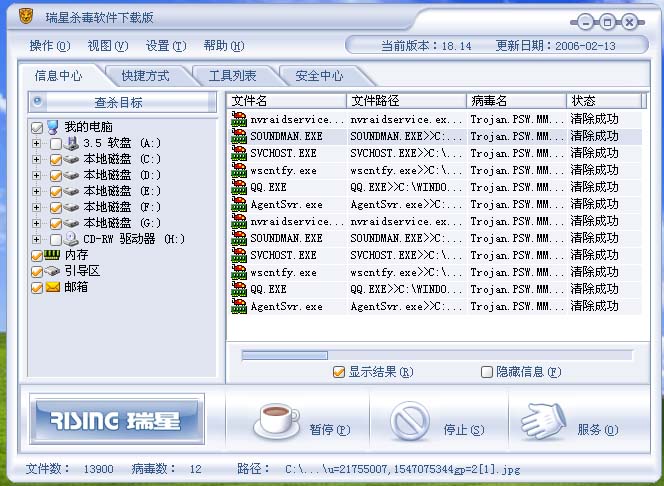Click the Local Disk (F:) drive icon
The height and width of the screenshot is (486, 664).
pyautogui.click(x=71, y=207)
